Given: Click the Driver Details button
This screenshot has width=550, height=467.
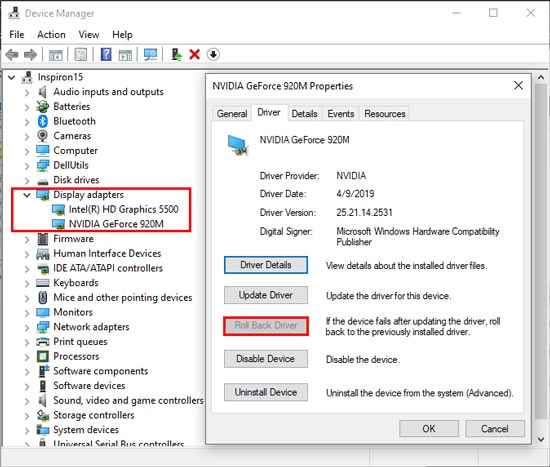Looking at the screenshot, I should coord(266,265).
